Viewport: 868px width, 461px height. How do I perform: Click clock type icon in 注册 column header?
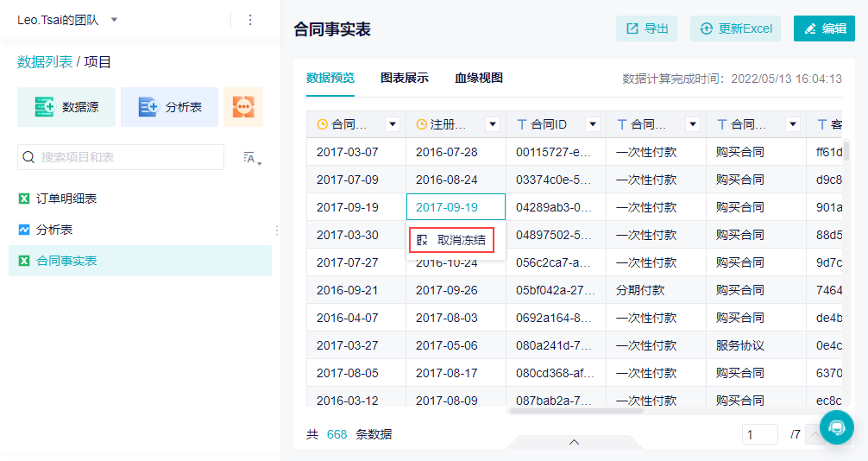tap(421, 124)
